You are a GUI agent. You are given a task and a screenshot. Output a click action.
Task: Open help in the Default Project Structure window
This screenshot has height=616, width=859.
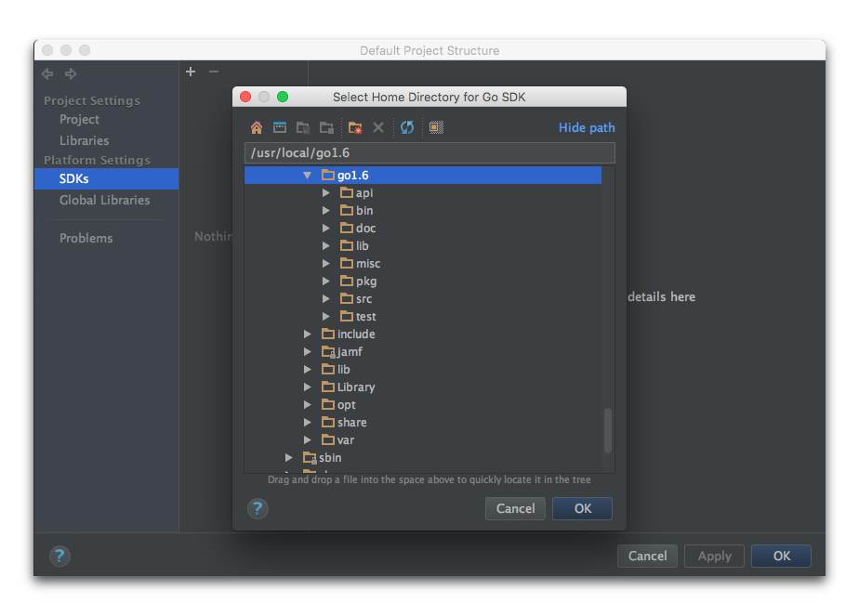59,557
